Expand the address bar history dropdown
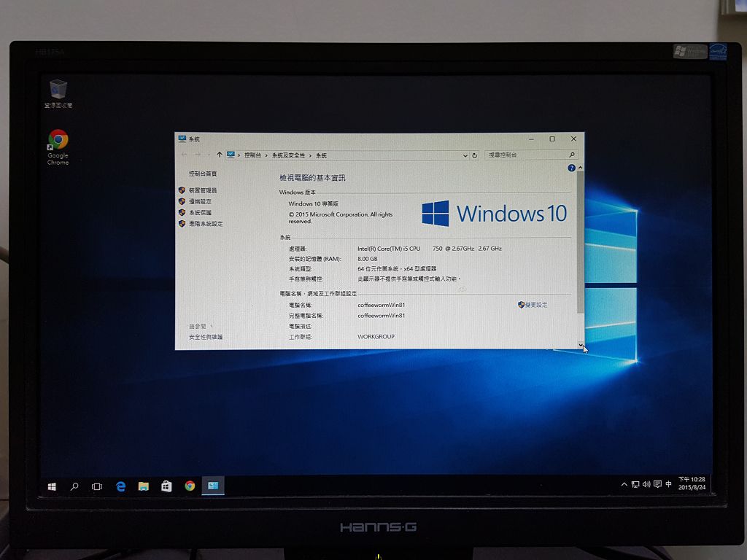 coord(465,156)
